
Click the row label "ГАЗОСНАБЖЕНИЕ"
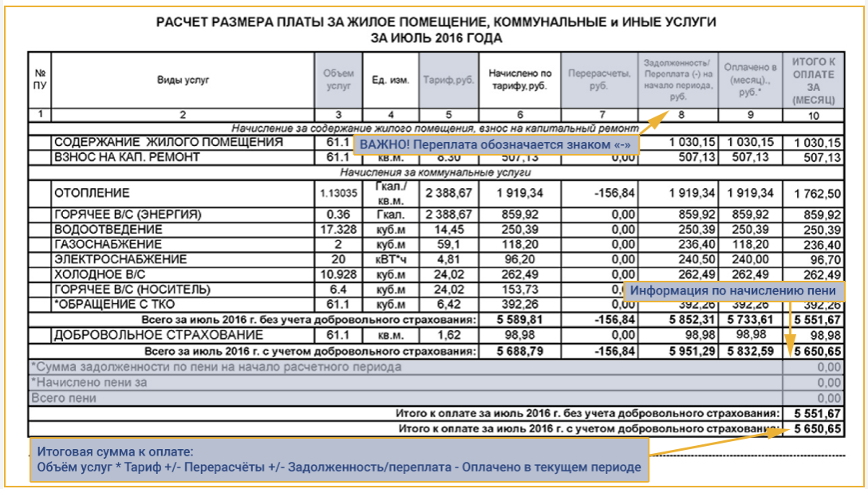pos(108,244)
